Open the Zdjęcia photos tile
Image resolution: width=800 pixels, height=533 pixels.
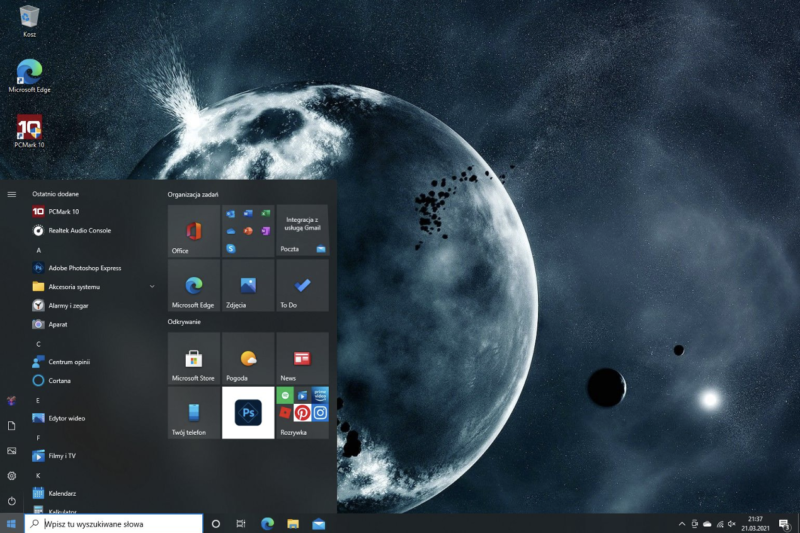[x=248, y=285]
